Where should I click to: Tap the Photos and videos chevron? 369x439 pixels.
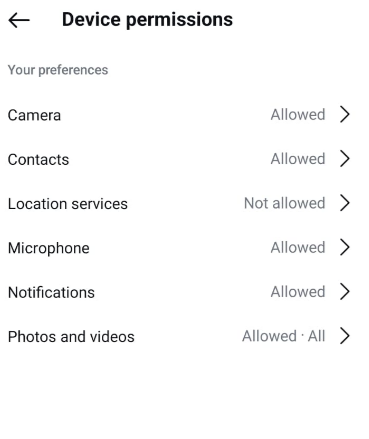tap(345, 336)
